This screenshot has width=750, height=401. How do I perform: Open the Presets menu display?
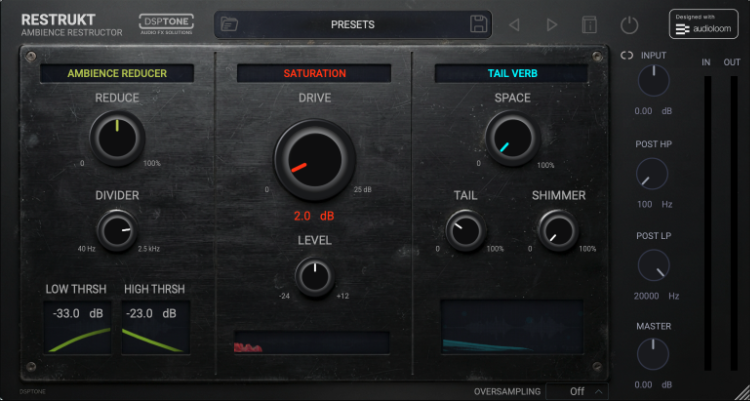pos(353,24)
